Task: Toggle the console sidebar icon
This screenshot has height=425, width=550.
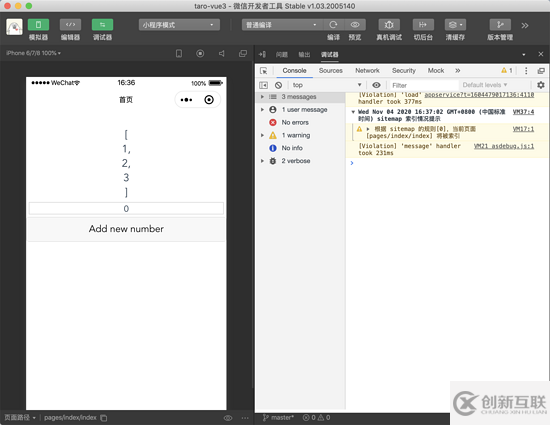Action: click(263, 85)
